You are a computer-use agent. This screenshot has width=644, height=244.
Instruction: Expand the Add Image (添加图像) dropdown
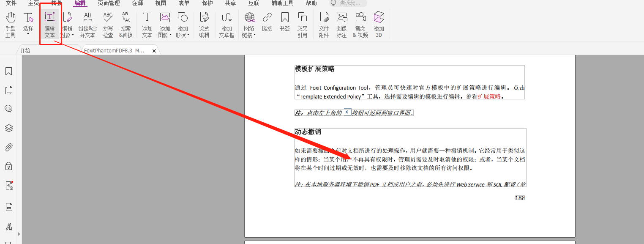(x=170, y=35)
